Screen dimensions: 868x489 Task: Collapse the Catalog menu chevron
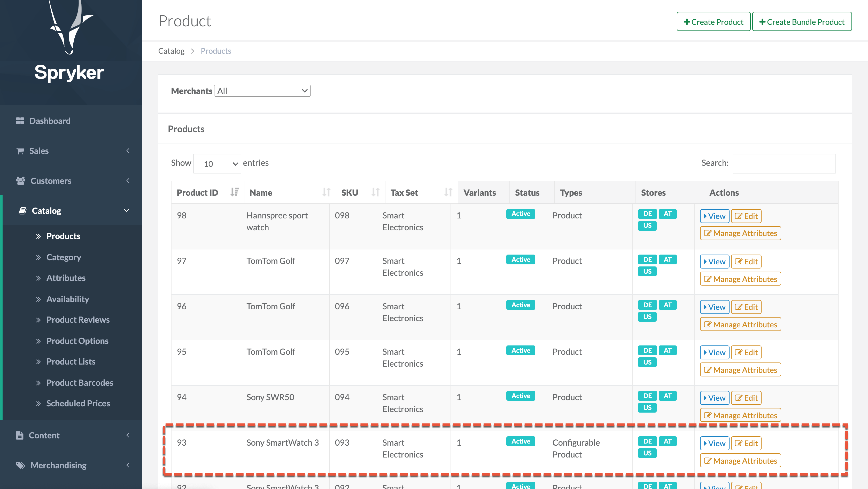coord(126,210)
